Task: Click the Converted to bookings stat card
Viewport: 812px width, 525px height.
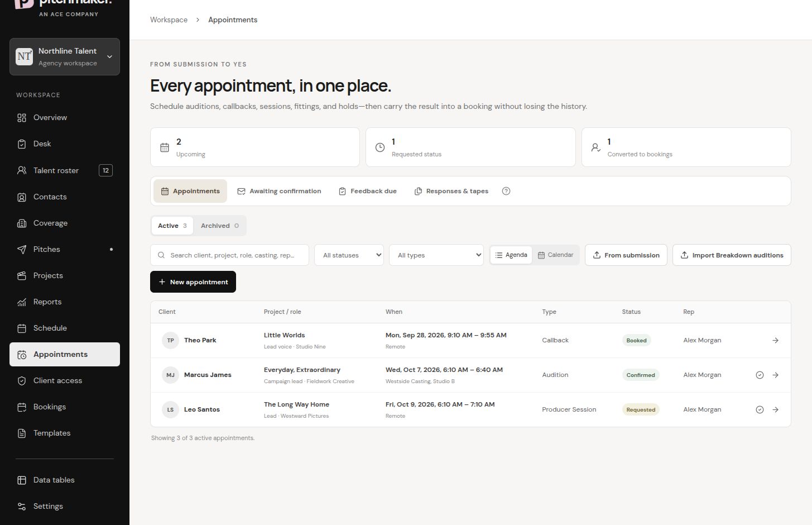Action: pos(686,147)
